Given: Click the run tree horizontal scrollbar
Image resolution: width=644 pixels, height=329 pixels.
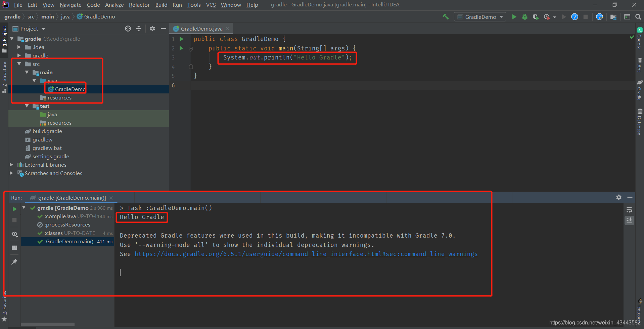Looking at the screenshot, I should click(x=48, y=324).
